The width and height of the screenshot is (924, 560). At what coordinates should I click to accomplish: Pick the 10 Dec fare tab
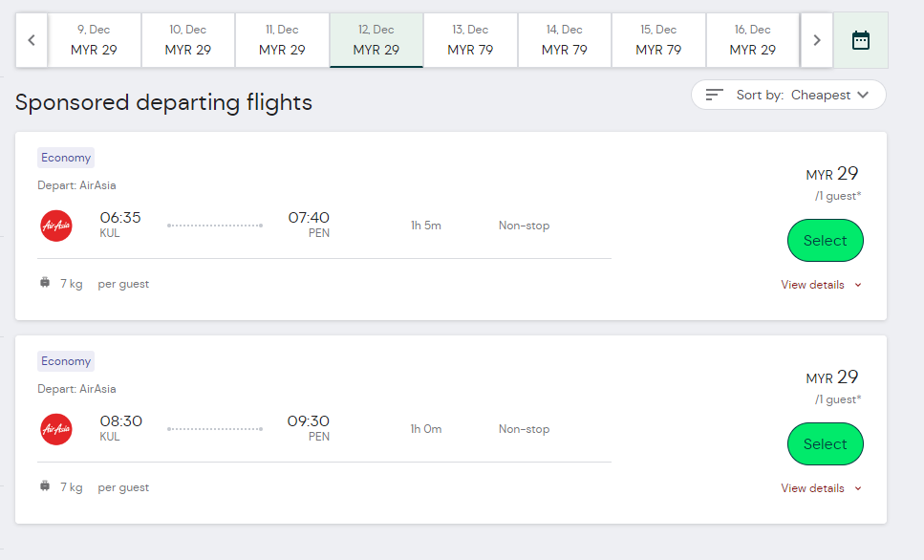(x=188, y=40)
